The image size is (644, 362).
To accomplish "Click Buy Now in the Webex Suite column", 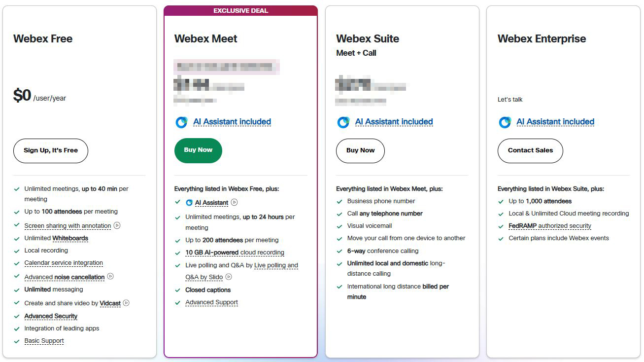I will (360, 151).
